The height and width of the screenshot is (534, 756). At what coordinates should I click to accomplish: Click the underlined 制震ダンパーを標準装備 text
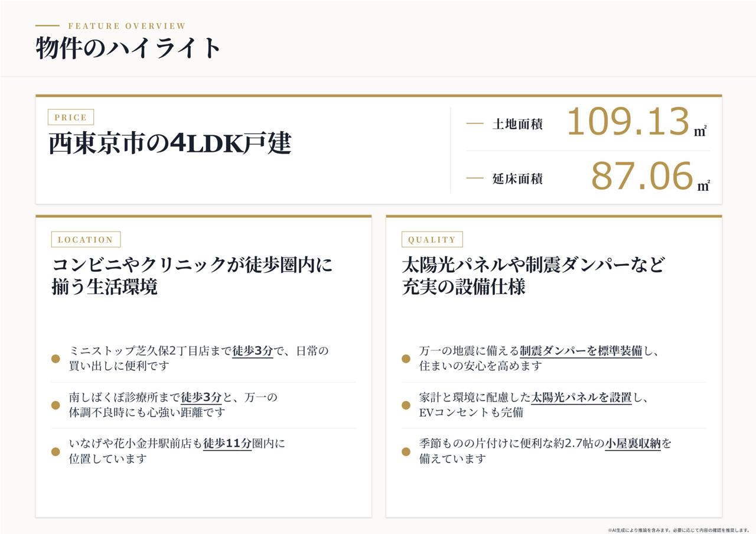click(x=581, y=351)
